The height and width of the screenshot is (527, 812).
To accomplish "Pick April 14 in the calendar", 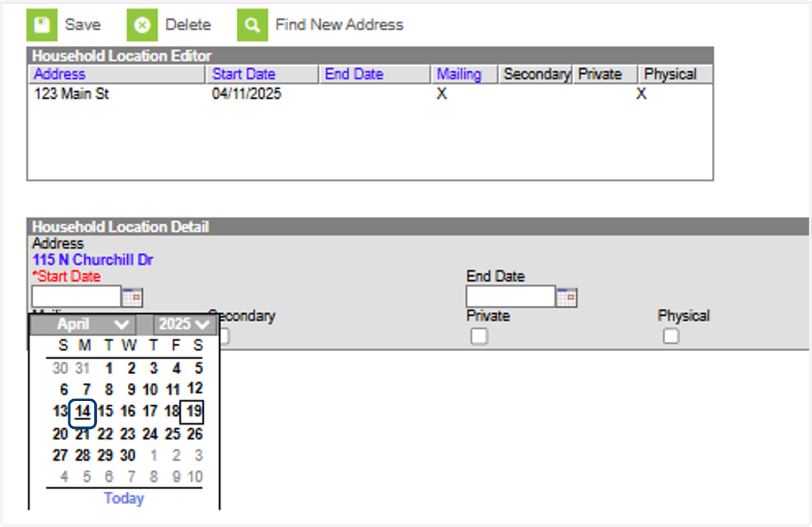I will [83, 412].
